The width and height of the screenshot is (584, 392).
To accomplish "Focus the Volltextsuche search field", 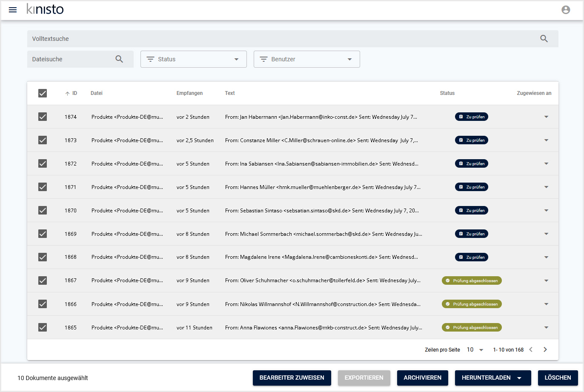I will click(x=293, y=39).
